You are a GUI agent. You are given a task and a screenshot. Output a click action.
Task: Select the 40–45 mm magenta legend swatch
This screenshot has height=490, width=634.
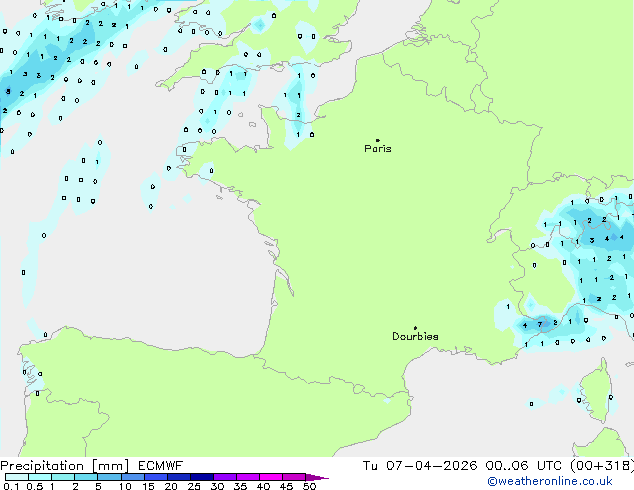(271, 477)
